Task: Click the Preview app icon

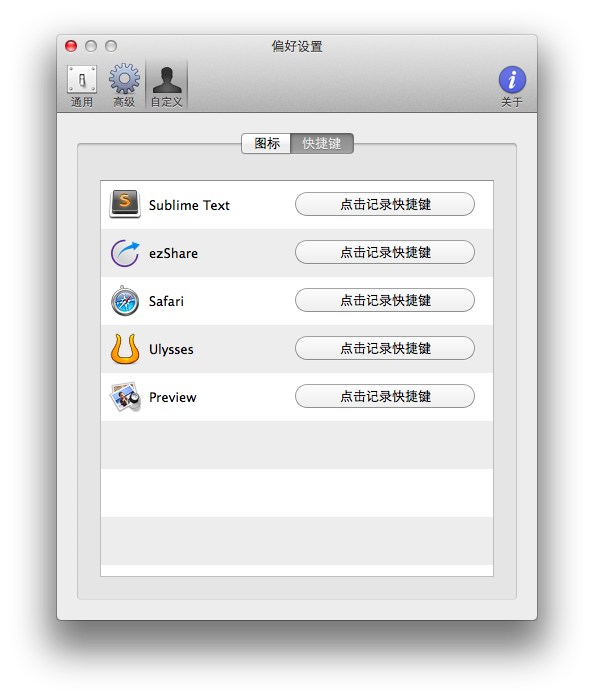Action: (125, 397)
